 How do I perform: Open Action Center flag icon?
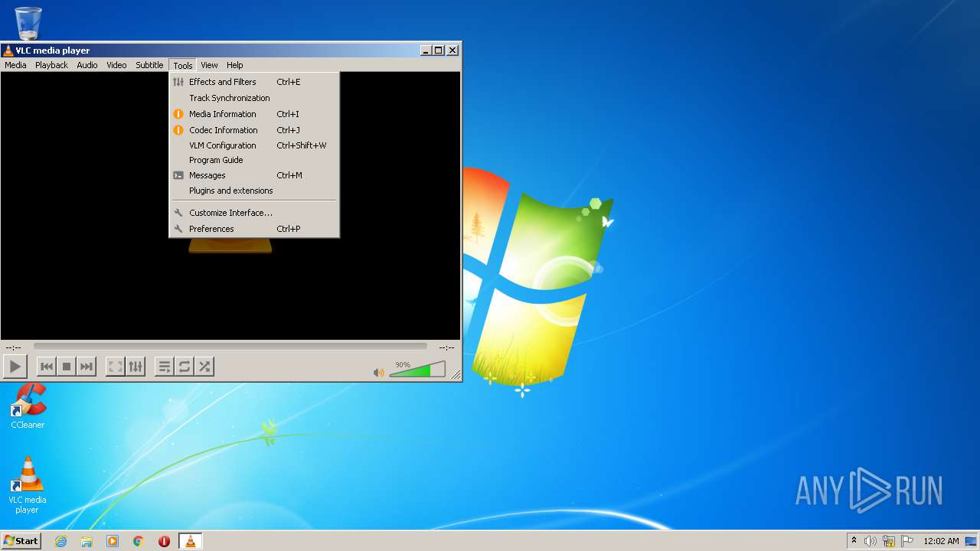[907, 541]
